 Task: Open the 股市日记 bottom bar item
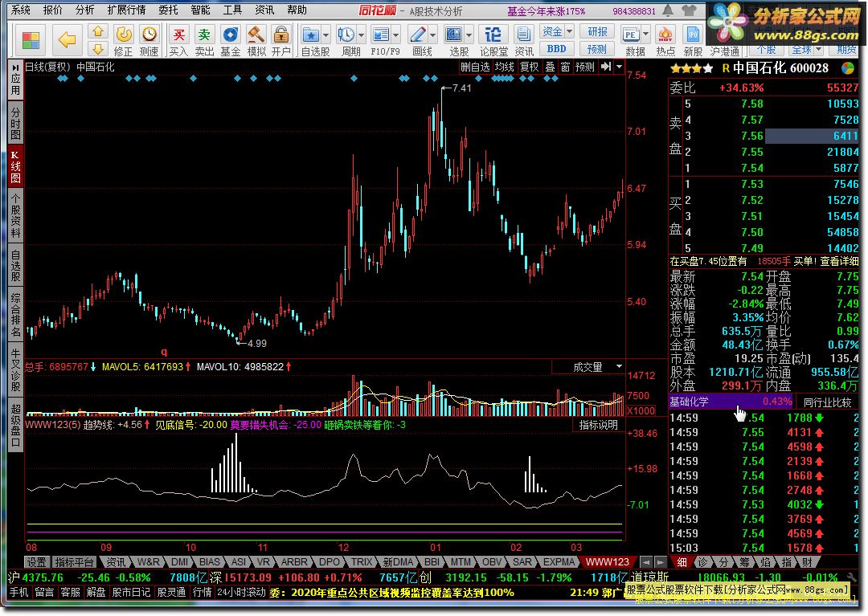131,592
